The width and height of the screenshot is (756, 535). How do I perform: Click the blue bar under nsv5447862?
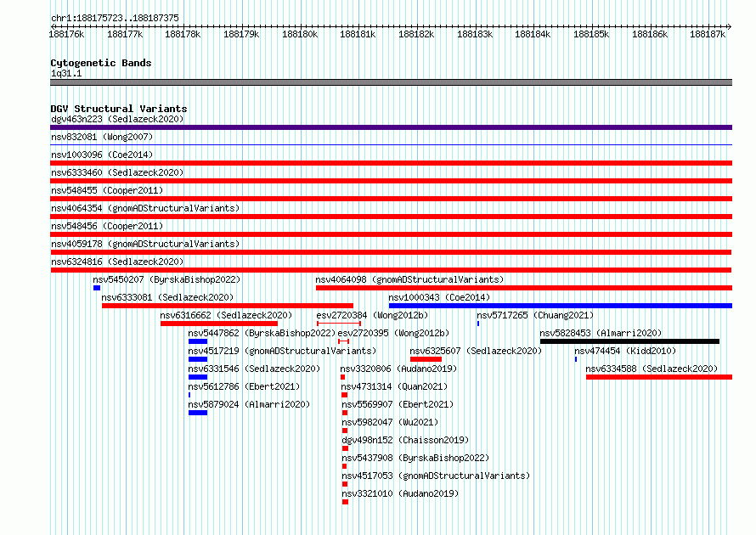[x=198, y=341]
